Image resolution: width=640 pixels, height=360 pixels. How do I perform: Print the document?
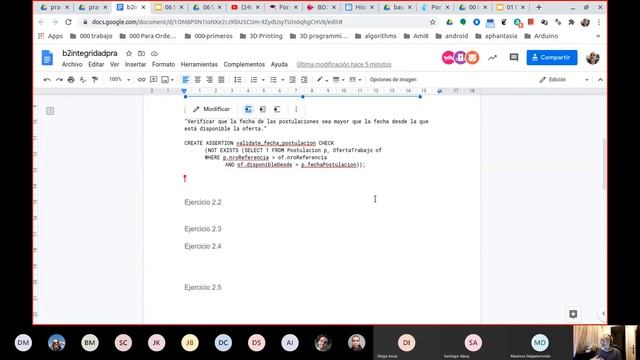[71, 80]
